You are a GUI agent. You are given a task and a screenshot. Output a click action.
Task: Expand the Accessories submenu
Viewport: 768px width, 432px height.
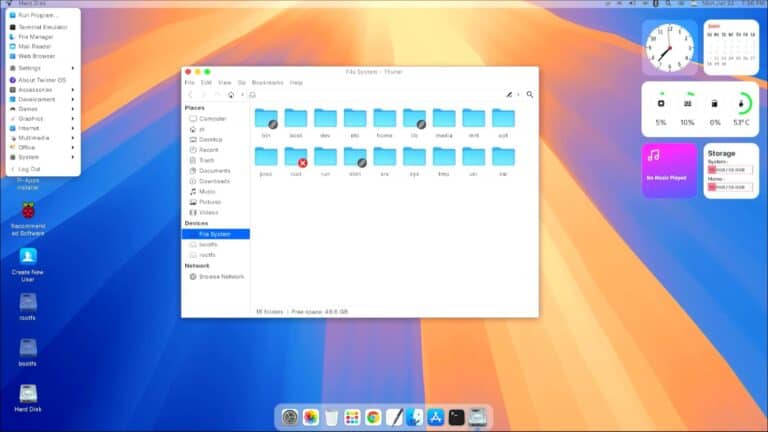[x=43, y=90]
